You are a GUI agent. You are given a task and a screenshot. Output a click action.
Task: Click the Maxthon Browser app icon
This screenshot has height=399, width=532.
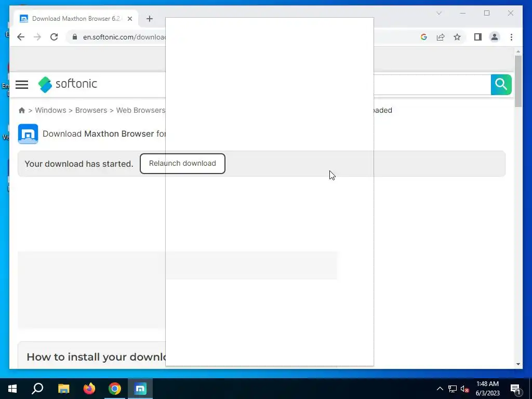click(x=28, y=134)
